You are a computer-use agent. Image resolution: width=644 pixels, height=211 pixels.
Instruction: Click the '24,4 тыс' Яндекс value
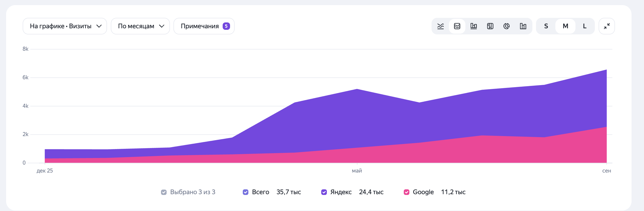tap(371, 192)
